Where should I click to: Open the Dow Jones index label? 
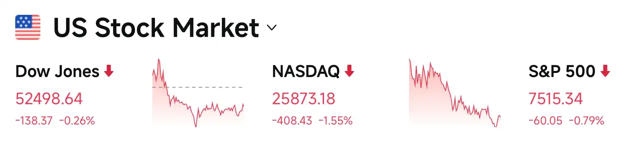tap(57, 71)
